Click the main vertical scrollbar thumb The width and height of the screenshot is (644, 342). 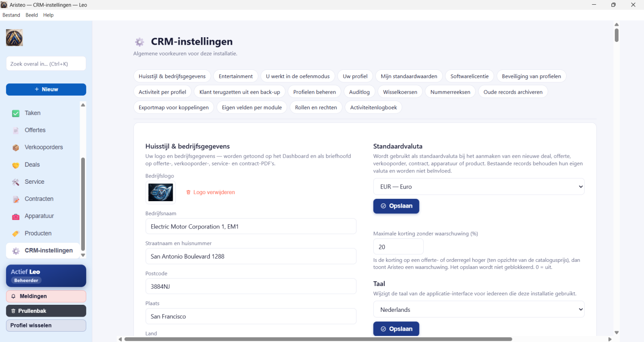(x=617, y=35)
